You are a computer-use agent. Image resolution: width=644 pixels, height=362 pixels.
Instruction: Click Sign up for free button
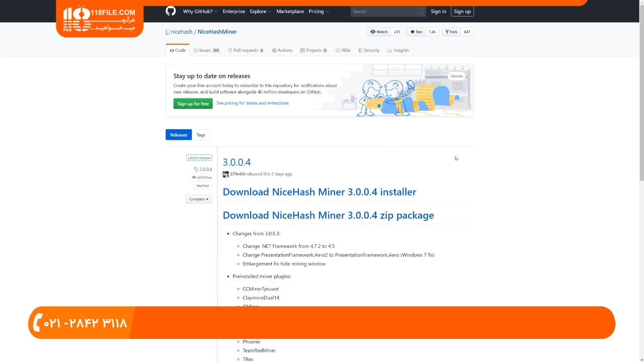(x=193, y=104)
